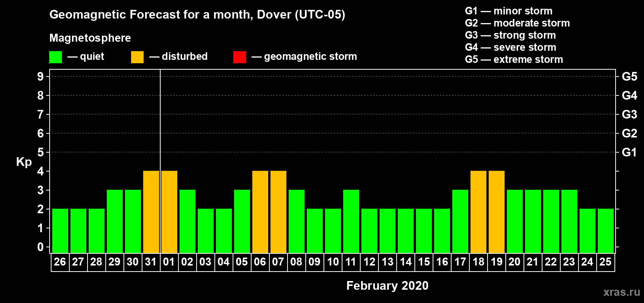Click the green bar above day 02
Viewport: 644px width, 303px height.
(x=188, y=221)
